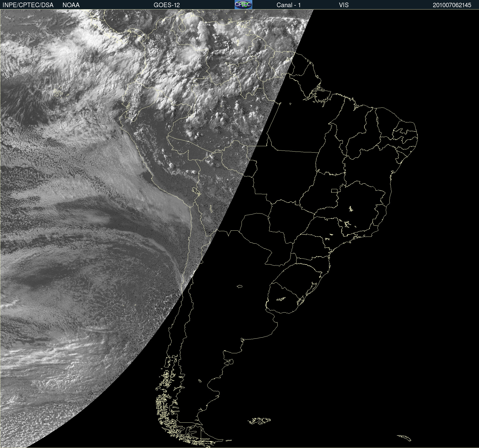Click the INPE/CPTEC/DSA header label
Viewport: 479px width, 448px height.
(x=28, y=5)
